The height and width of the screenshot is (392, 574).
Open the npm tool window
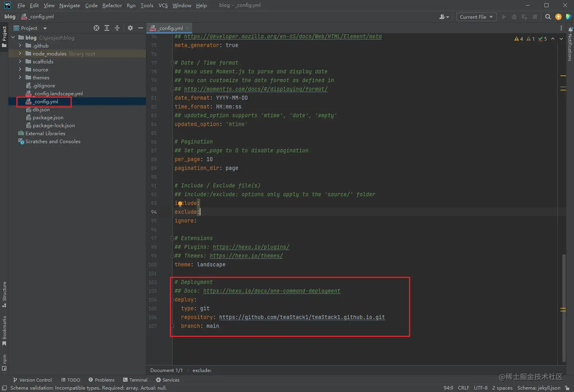pyautogui.click(x=4, y=362)
